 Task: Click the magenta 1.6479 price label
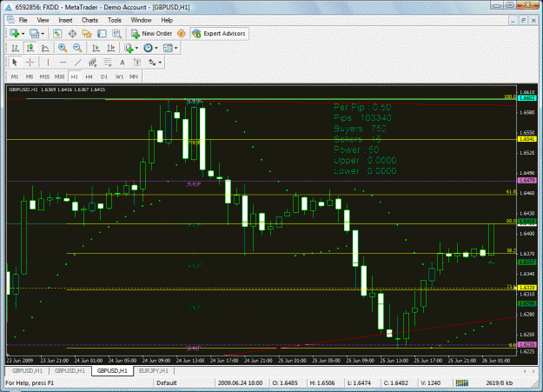[x=526, y=181]
